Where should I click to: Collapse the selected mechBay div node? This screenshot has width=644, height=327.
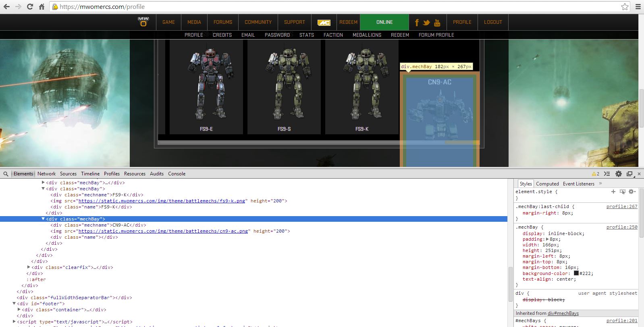tap(43, 219)
